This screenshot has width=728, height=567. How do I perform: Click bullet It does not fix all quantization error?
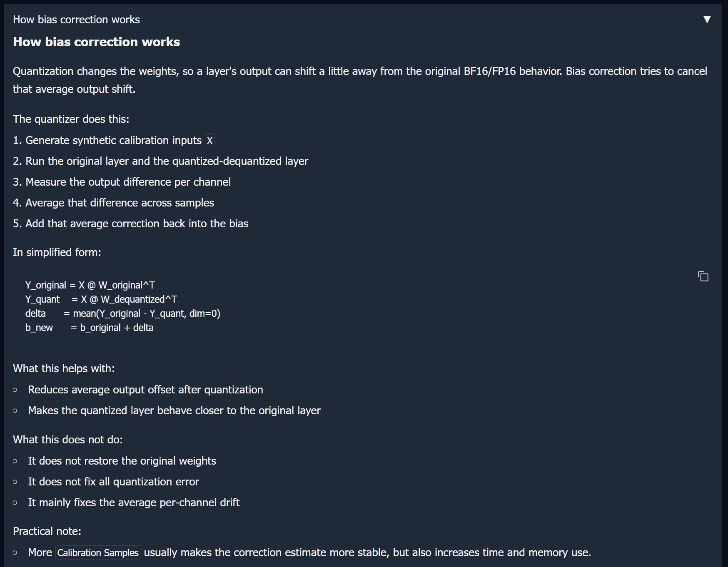(113, 482)
